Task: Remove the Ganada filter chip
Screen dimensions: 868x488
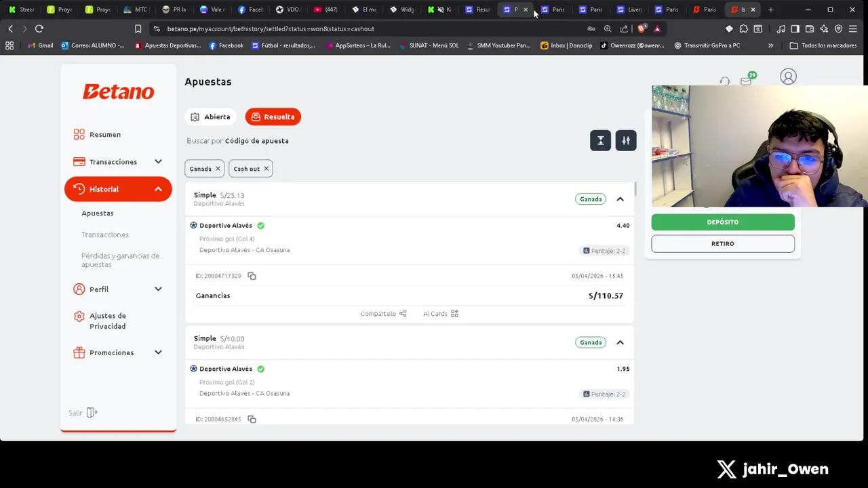Action: pos(218,169)
